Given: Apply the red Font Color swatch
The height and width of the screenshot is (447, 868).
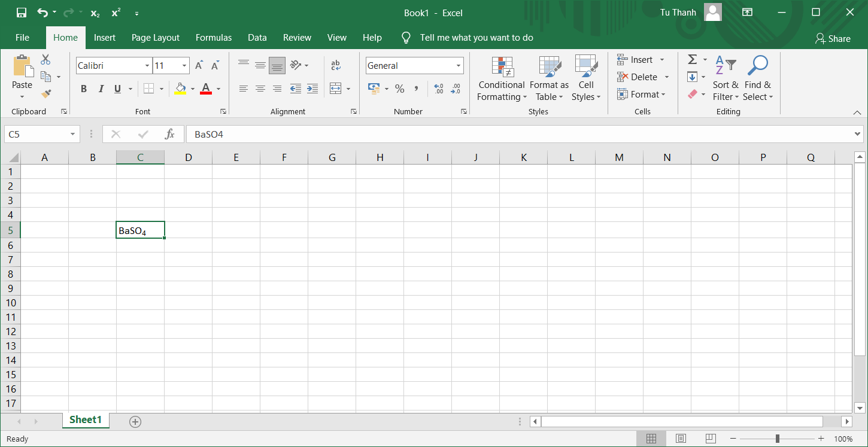Looking at the screenshot, I should click(x=206, y=89).
